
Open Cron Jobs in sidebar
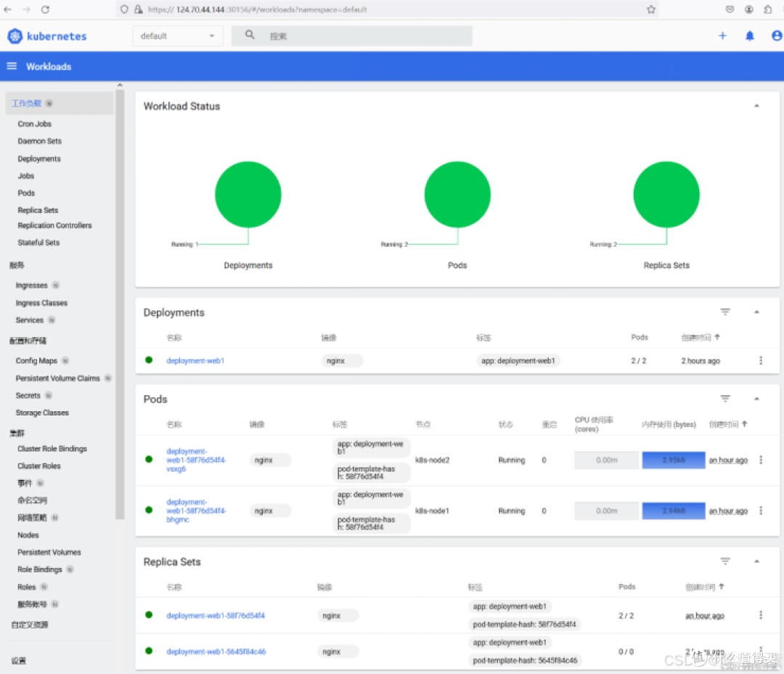click(35, 123)
